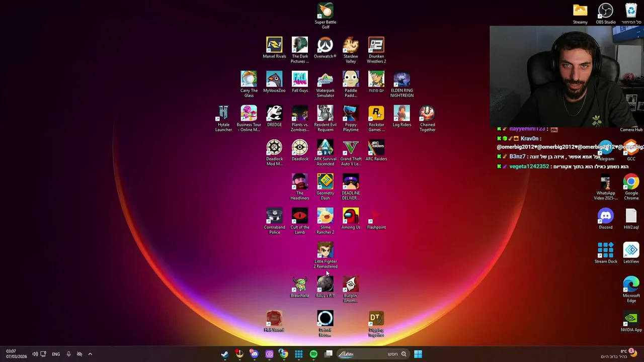Screen dimensions: 644x362
Task: Open Task View on the taskbar
Action: (329, 354)
